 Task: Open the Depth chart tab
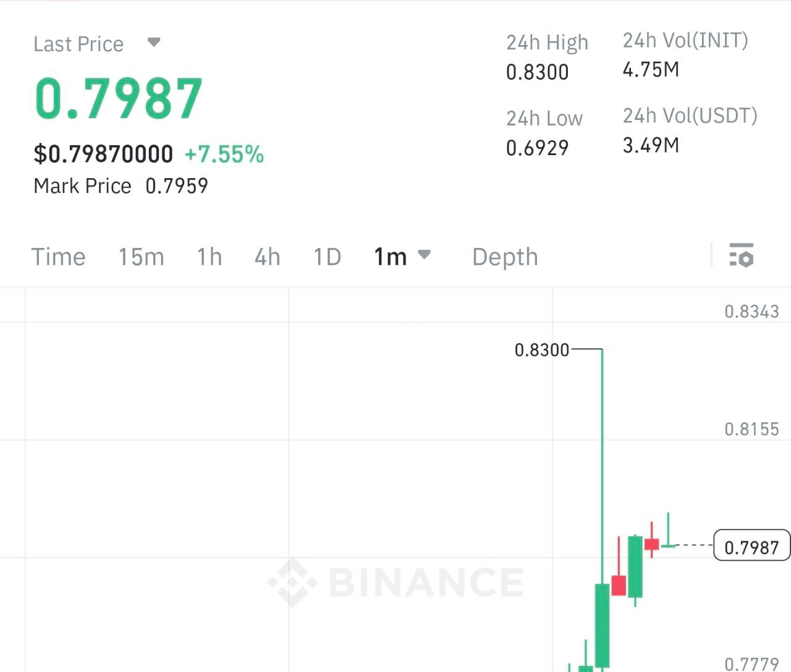pyautogui.click(x=505, y=257)
